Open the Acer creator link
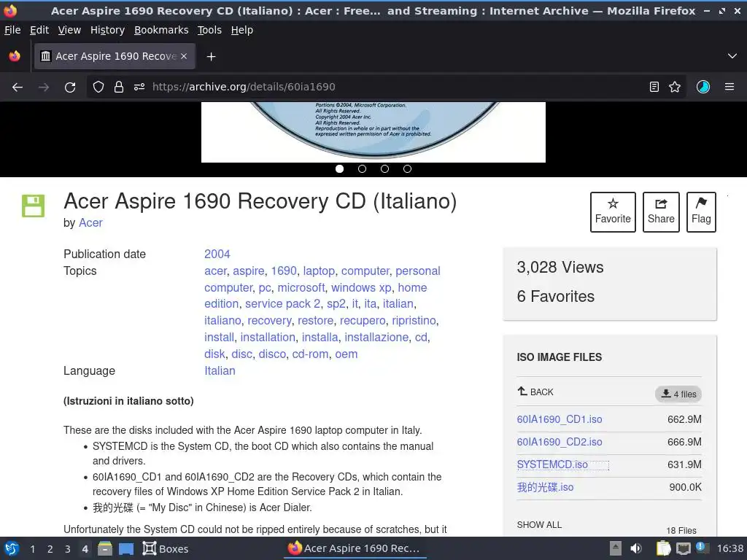 point(90,223)
